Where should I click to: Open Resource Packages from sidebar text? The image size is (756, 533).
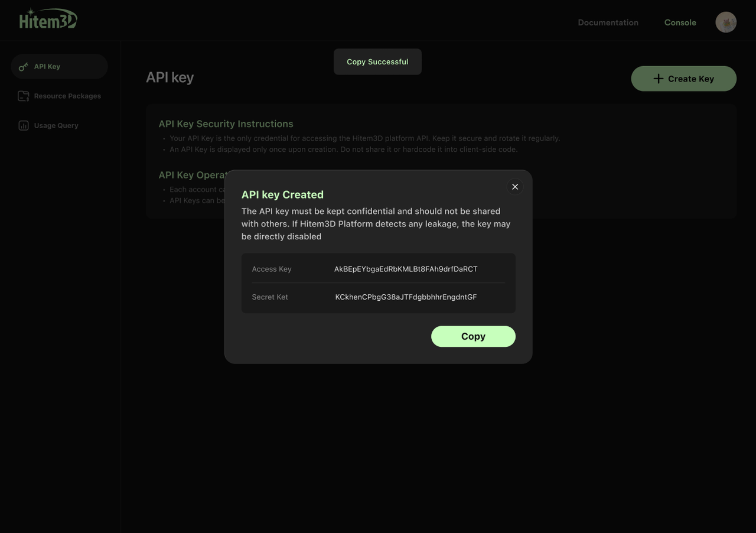pyautogui.click(x=67, y=96)
